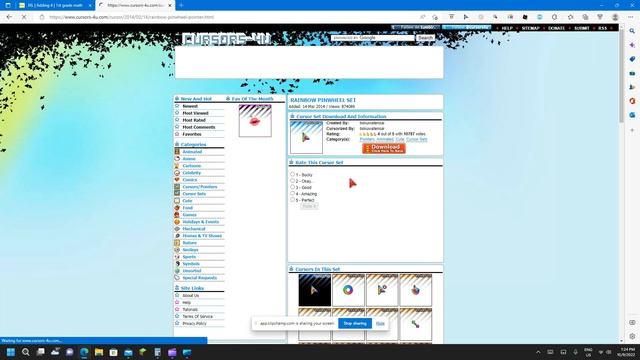Click the Food category icon
Image resolution: width=640 pixels, height=360 pixels.
(177, 208)
